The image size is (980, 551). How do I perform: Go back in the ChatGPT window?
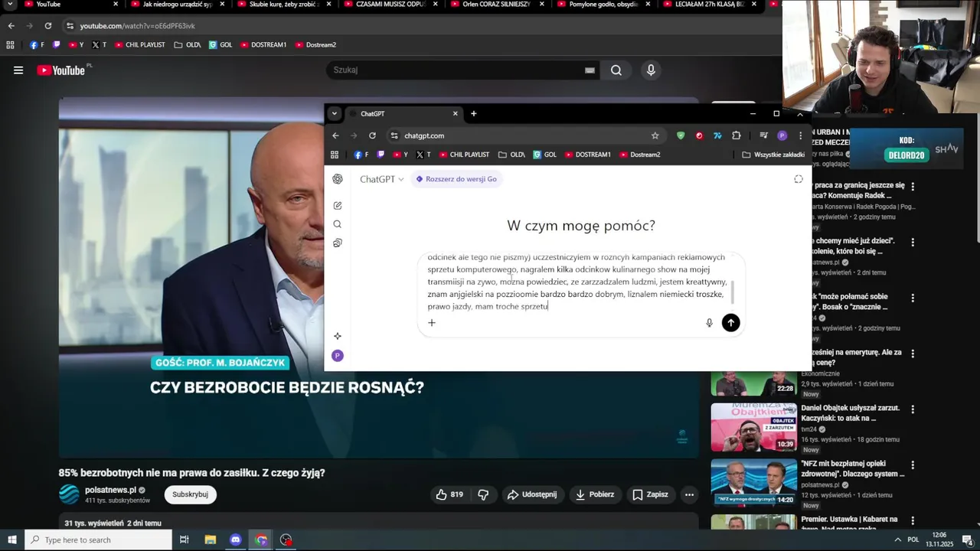(335, 135)
